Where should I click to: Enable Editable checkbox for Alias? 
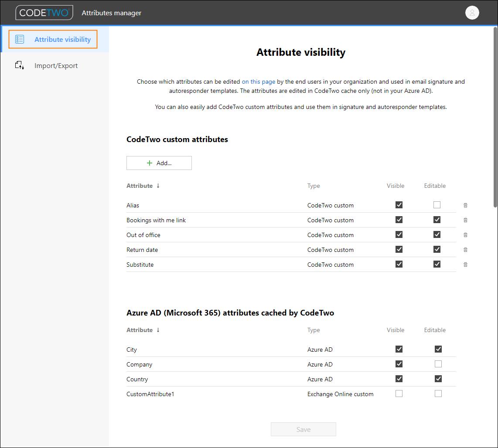(x=437, y=205)
